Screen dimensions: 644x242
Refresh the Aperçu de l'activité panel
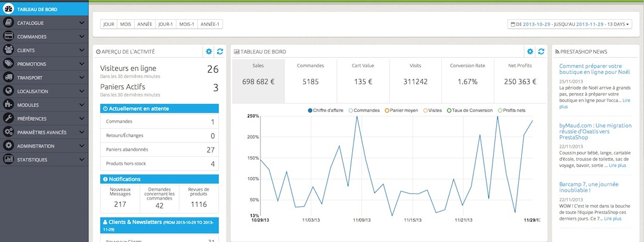[219, 51]
